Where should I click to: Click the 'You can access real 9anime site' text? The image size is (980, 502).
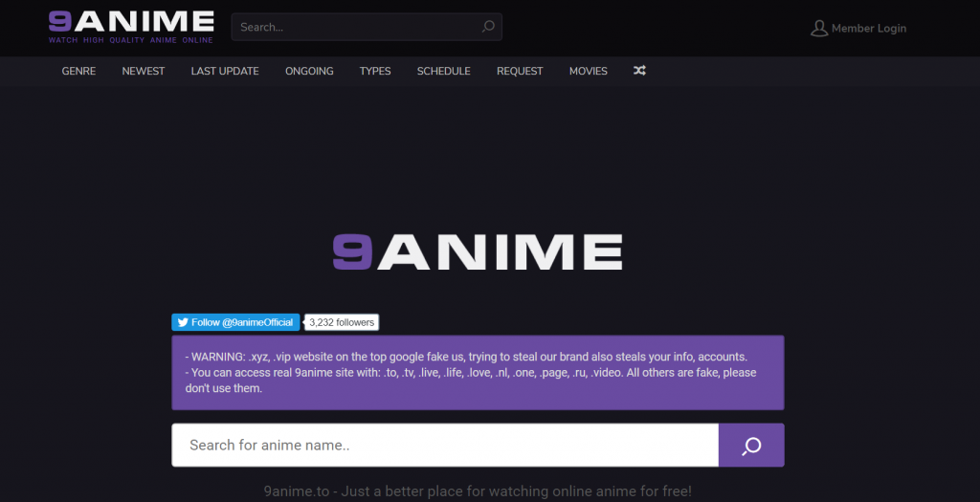[471, 381]
